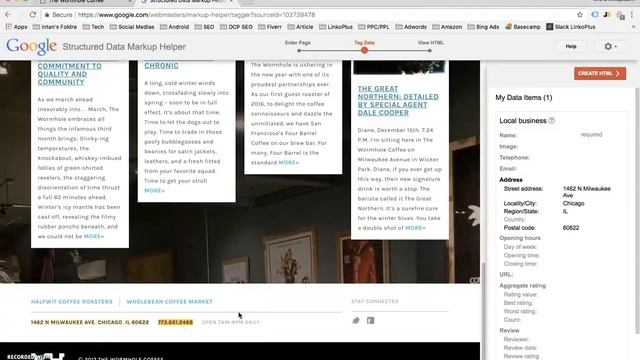This screenshot has width=640, height=360.
Task: Click MORE» in The Great Northern article
Action: [415, 228]
